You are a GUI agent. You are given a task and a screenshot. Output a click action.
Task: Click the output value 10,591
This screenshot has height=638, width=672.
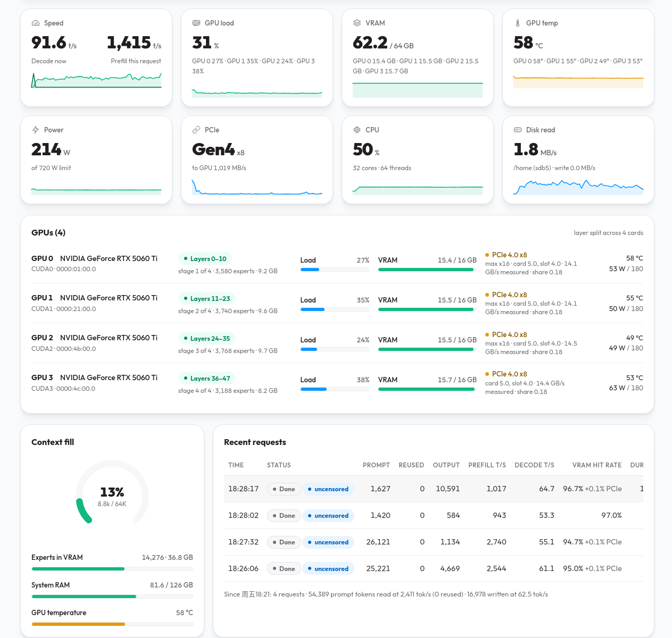point(447,489)
